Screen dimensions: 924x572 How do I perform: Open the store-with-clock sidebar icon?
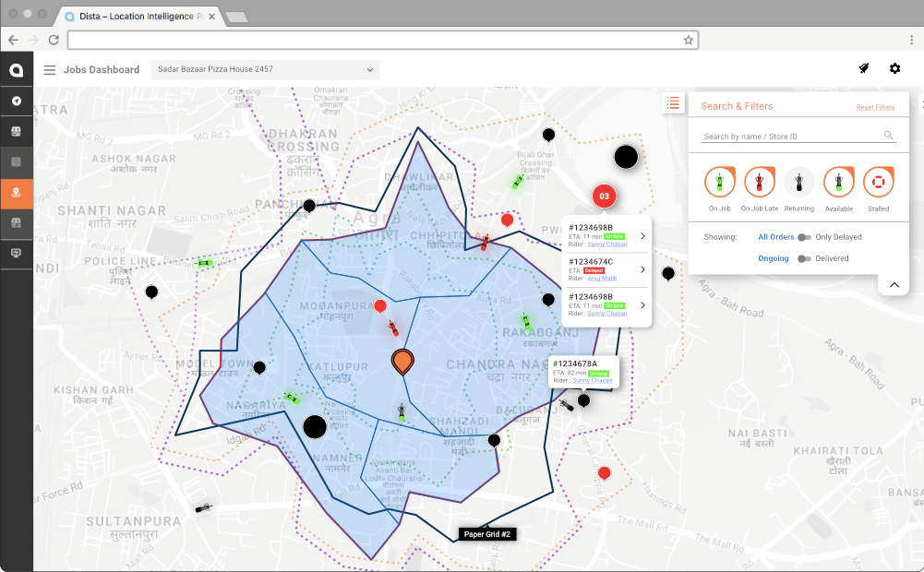click(x=16, y=222)
